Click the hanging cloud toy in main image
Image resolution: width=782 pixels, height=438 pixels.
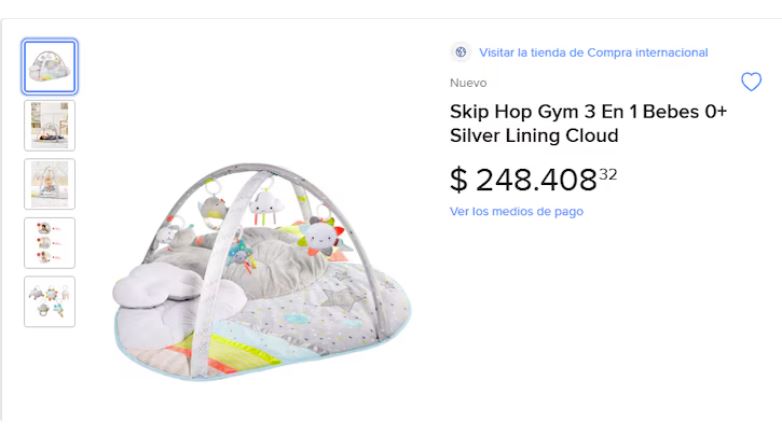click(x=267, y=208)
